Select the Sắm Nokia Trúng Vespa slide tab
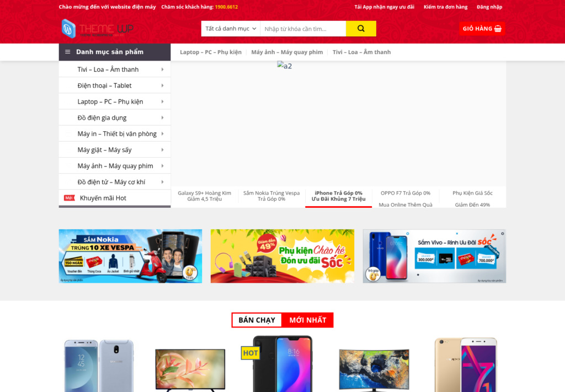Screen dimensions: 565x392 point(271,196)
